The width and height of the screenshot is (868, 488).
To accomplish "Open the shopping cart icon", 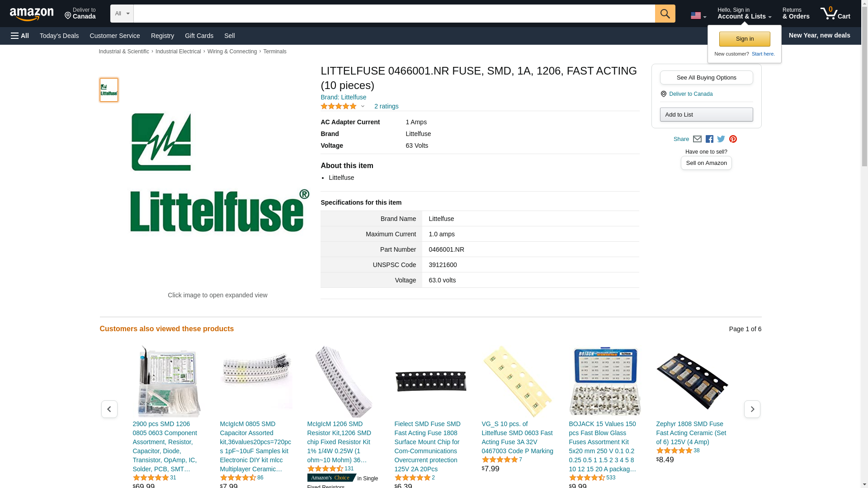I will pos(835,14).
